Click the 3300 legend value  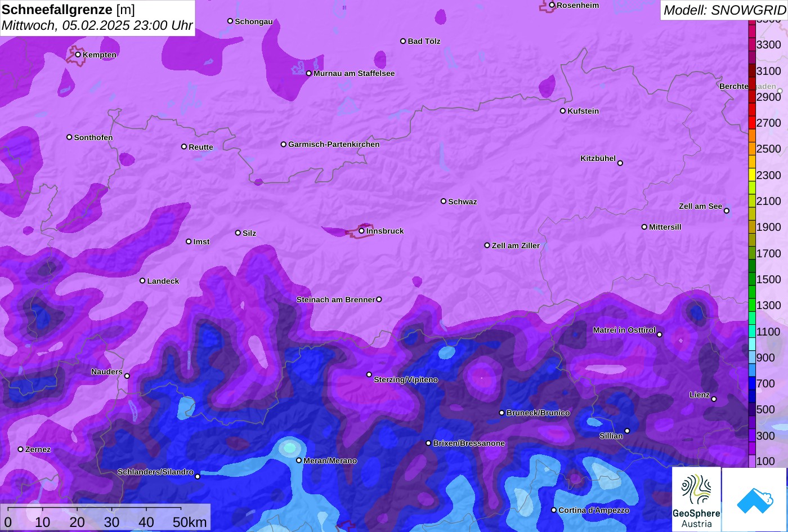[x=769, y=44]
